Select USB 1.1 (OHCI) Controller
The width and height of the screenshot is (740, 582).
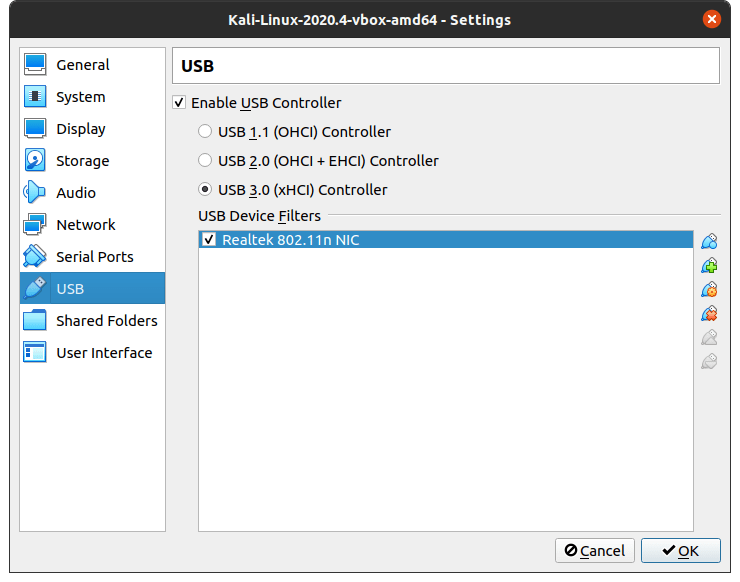(x=205, y=131)
